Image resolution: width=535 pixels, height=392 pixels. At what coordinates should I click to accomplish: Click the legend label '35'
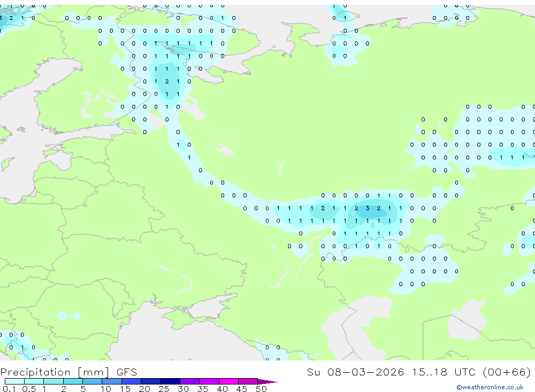coord(203,389)
